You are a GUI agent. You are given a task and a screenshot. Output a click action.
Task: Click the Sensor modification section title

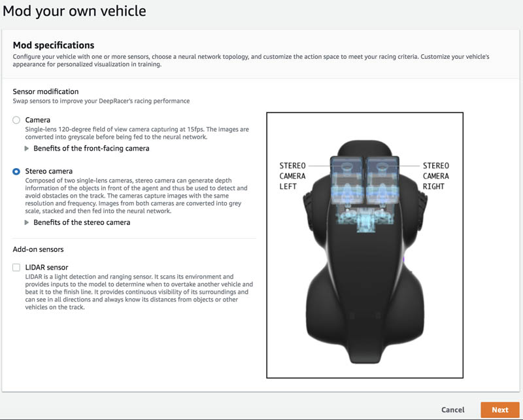[46, 92]
